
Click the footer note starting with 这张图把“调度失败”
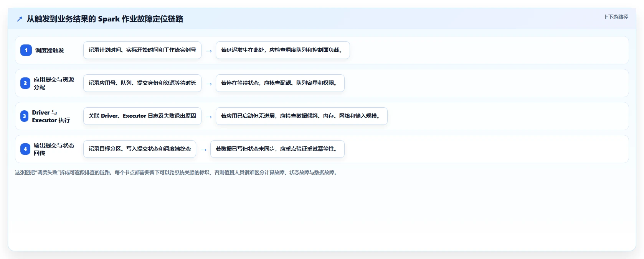click(x=177, y=172)
